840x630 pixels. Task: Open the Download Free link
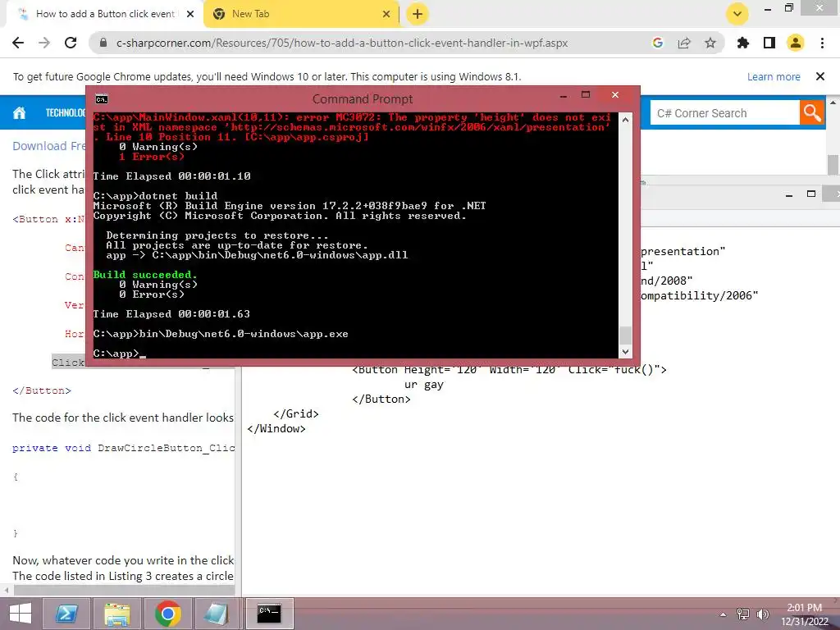(48, 146)
